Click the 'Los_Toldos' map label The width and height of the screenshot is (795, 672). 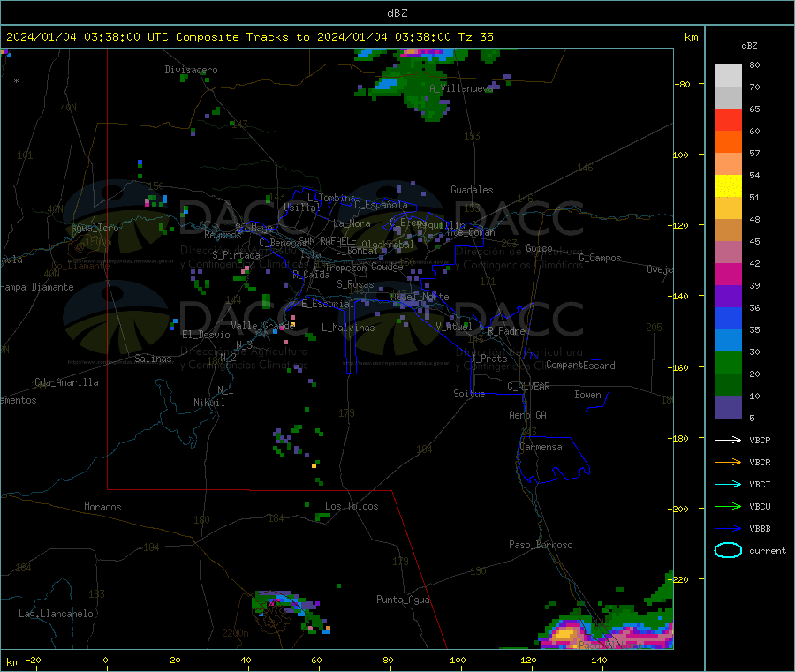click(352, 506)
